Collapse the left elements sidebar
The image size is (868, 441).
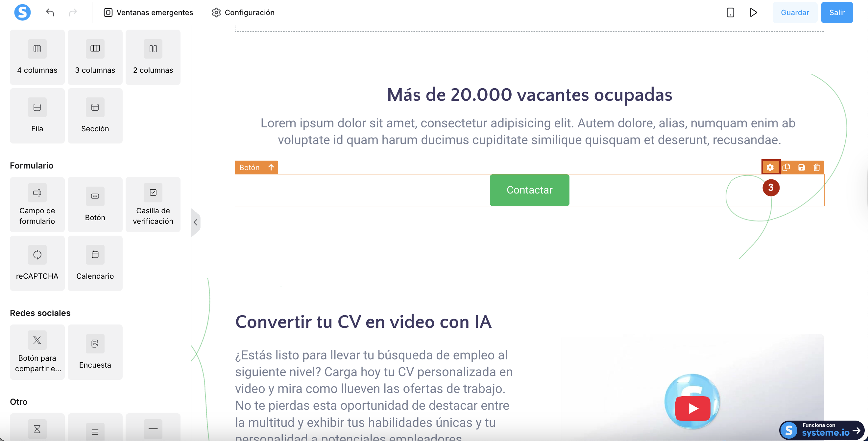[195, 222]
